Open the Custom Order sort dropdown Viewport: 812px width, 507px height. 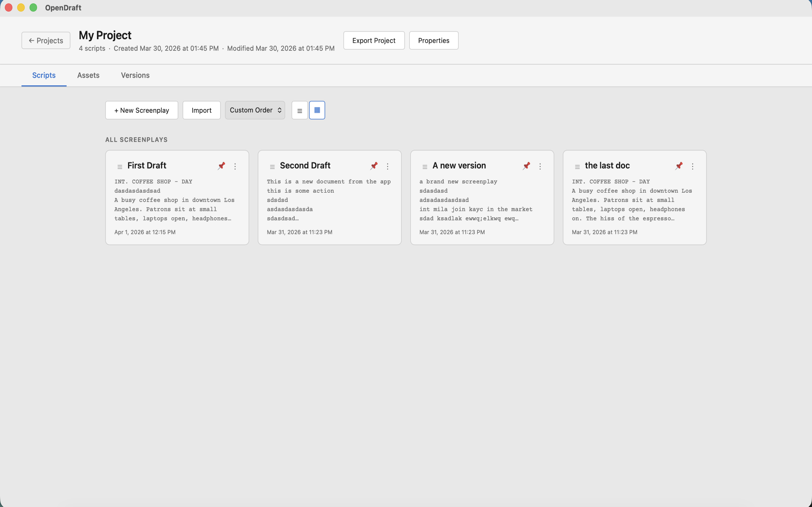click(x=255, y=110)
